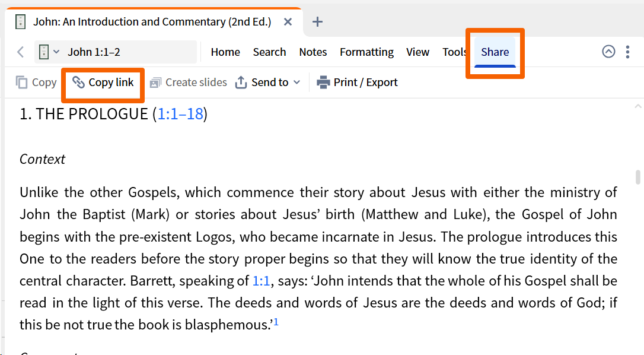
Task: Close the John commentary tab
Action: click(288, 22)
